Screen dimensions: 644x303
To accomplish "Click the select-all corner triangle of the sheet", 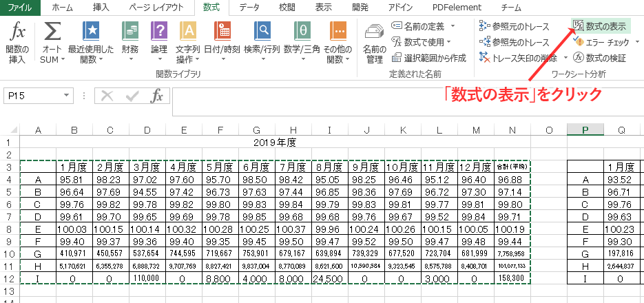I will point(13,130).
